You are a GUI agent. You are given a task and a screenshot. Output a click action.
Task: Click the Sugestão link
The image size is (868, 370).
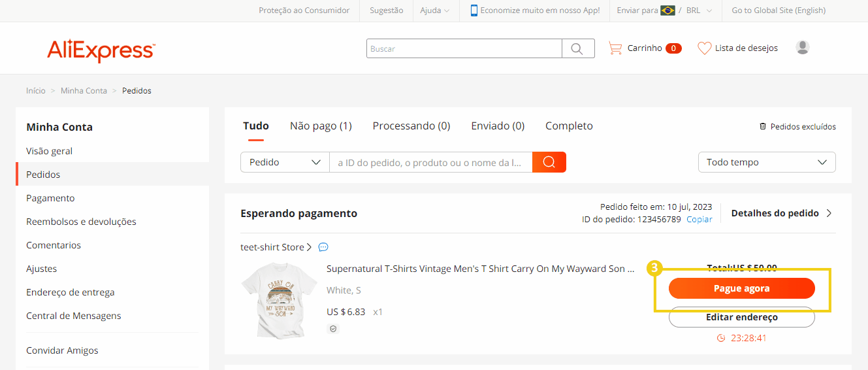[387, 10]
